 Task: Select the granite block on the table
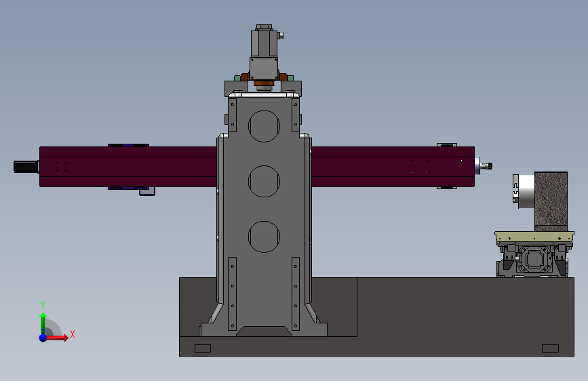click(x=551, y=201)
